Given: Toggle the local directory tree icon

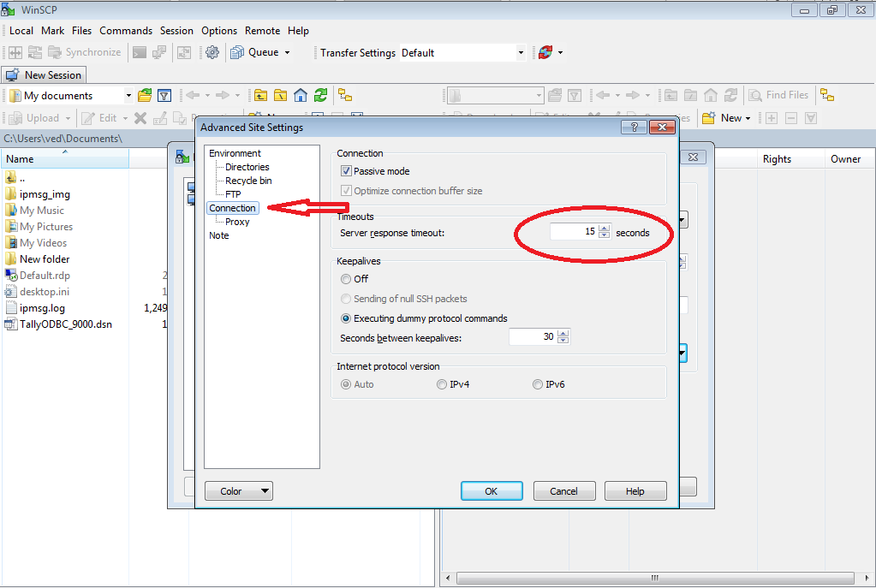Looking at the screenshot, I should [345, 96].
